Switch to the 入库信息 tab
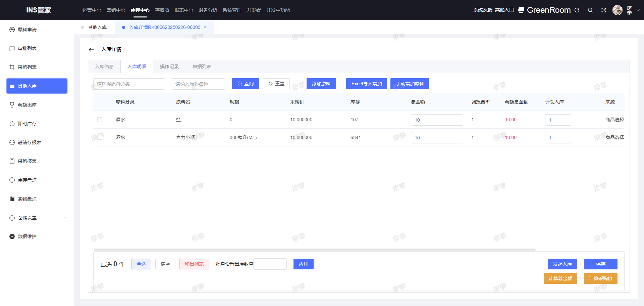The width and height of the screenshot is (644, 306). [104, 67]
